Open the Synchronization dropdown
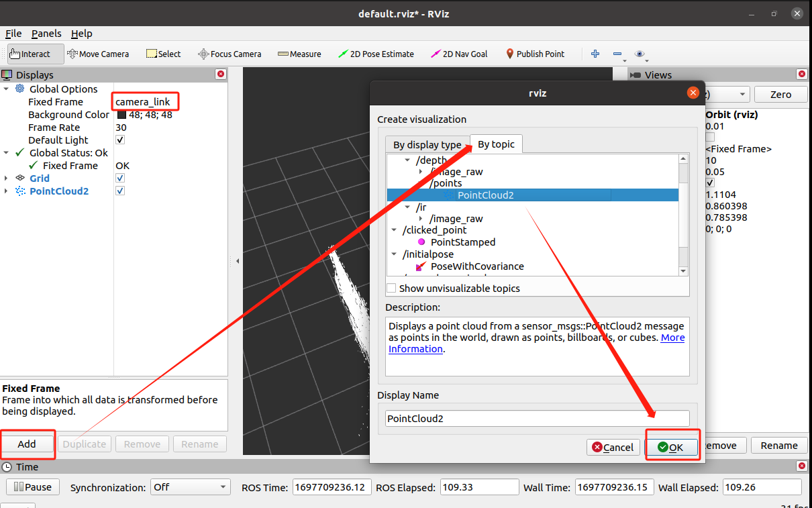Image resolution: width=812 pixels, height=508 pixels. (x=191, y=487)
